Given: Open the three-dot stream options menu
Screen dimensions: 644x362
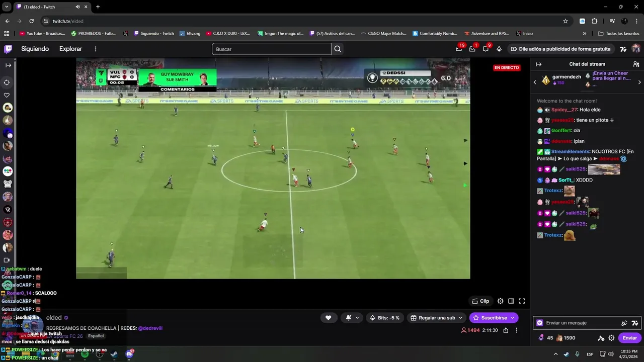Looking at the screenshot, I should tap(516, 330).
